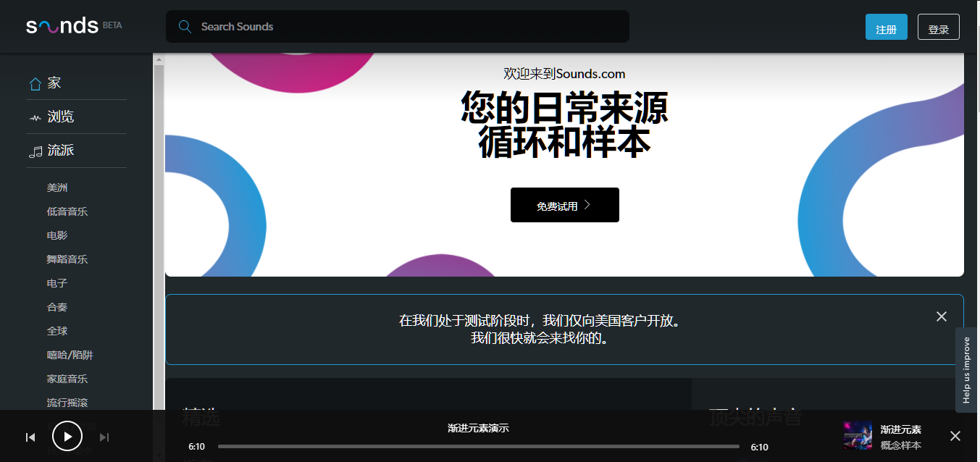This screenshot has height=462, width=980.
Task: Click the search magnifier icon
Action: point(185,26)
